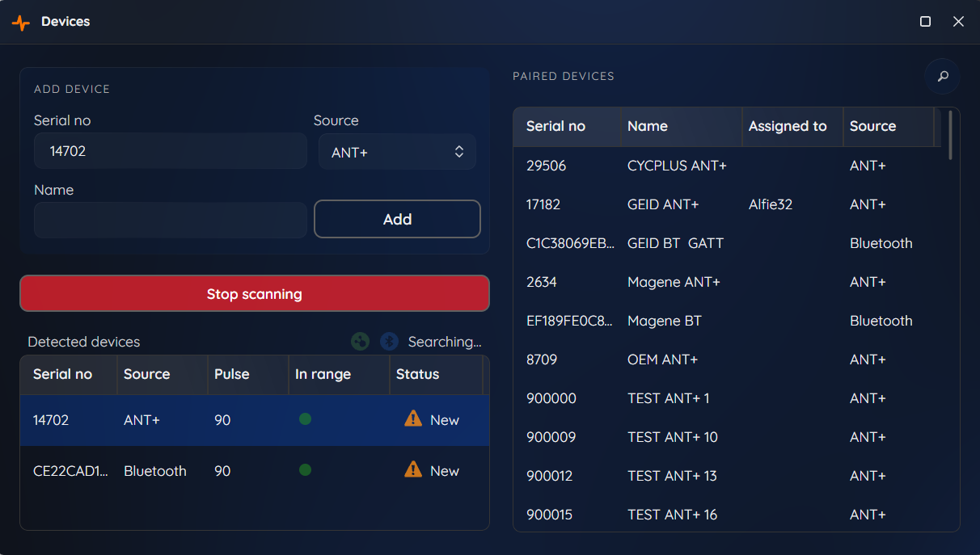Select paired device GEID BT GATT
Viewport: 980px width, 555px height.
click(728, 243)
